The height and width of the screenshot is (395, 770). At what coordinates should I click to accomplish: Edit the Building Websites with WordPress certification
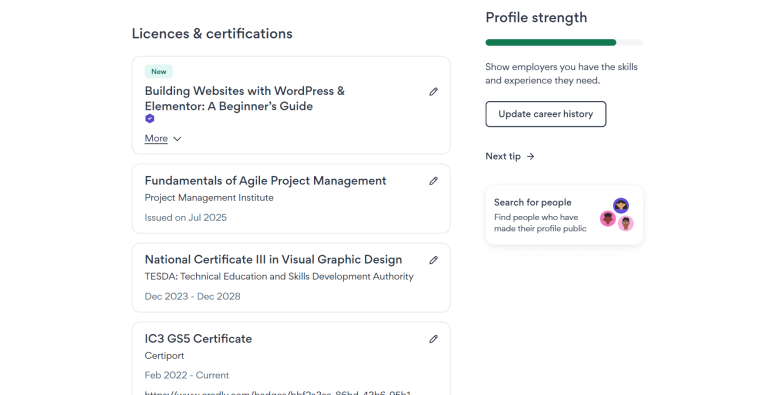coord(433,92)
